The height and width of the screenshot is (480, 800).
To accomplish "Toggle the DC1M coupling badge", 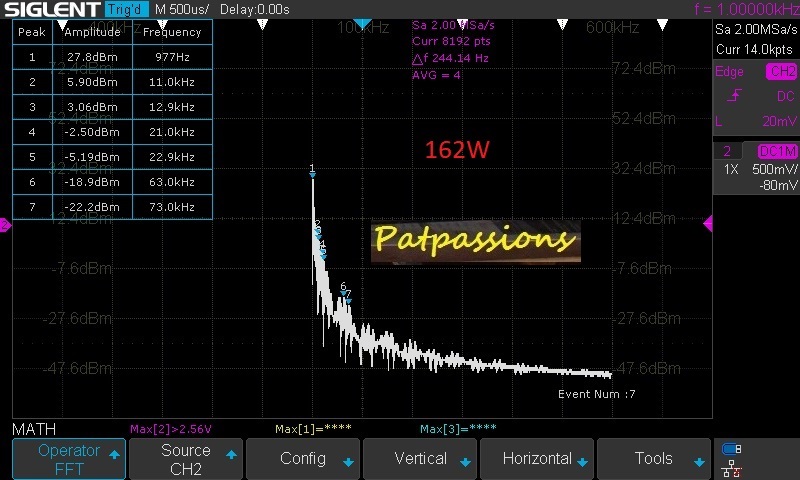I will pos(777,151).
